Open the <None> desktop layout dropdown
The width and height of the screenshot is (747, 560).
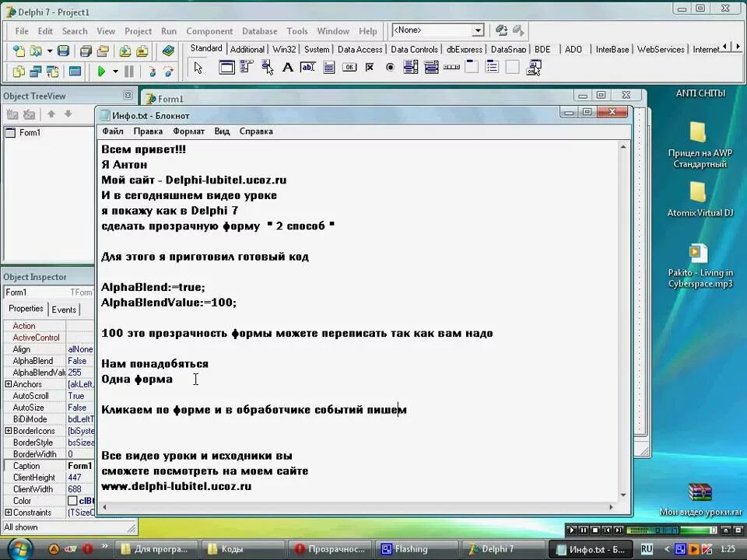pos(477,30)
